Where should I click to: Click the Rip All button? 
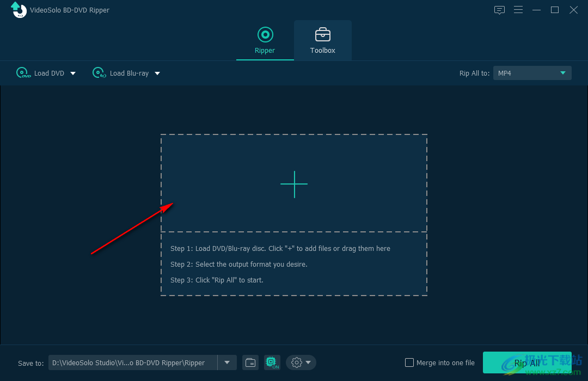point(527,362)
